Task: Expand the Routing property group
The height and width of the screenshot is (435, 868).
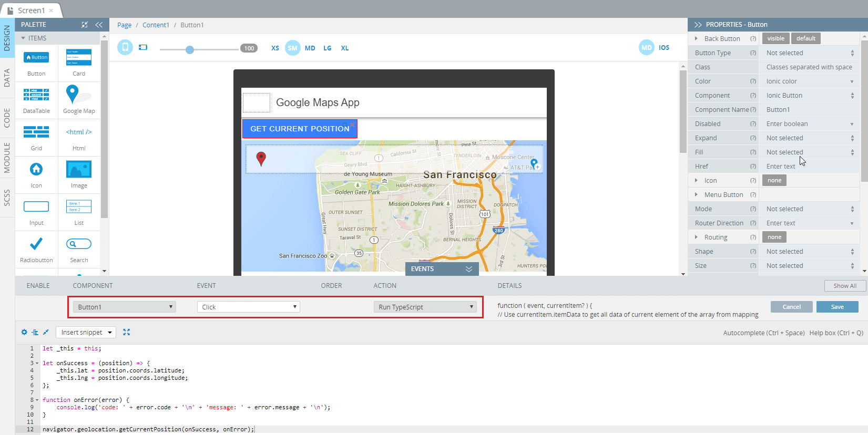Action: 696,237
